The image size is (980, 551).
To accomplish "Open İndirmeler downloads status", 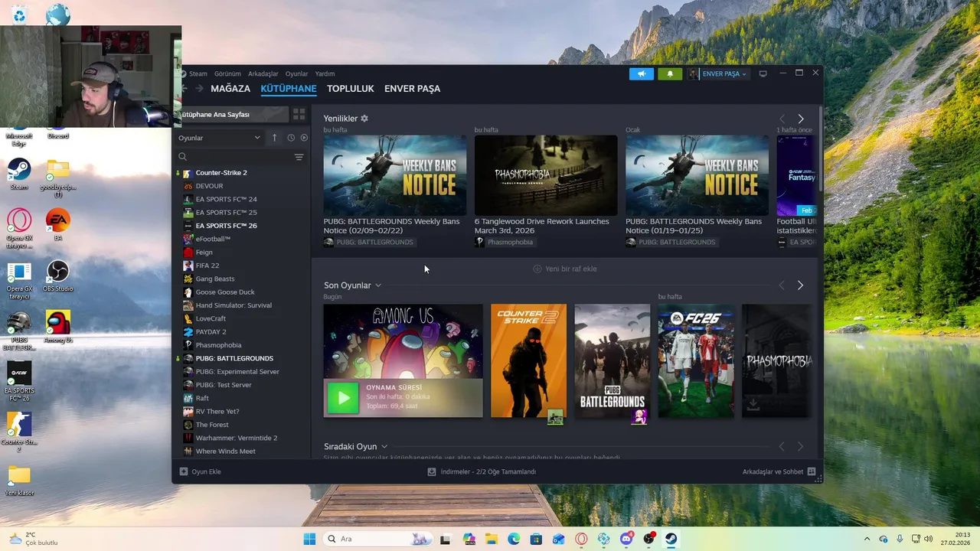I will [x=482, y=471].
